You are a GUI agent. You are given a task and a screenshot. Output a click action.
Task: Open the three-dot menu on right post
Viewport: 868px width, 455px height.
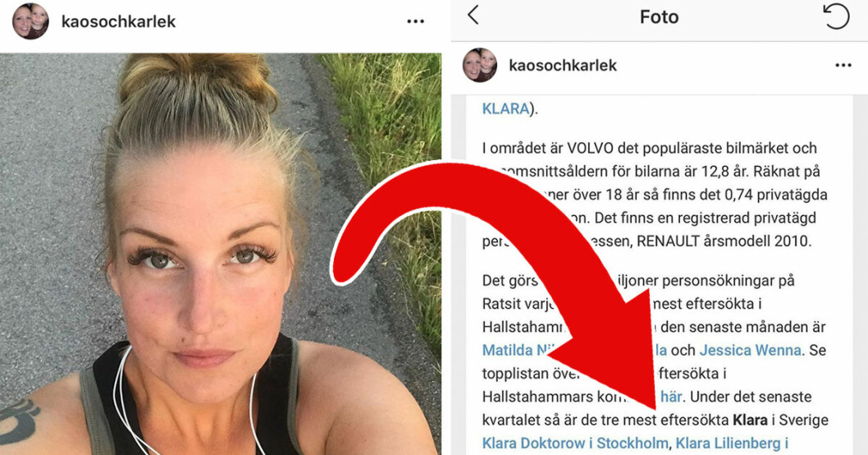coord(843,66)
